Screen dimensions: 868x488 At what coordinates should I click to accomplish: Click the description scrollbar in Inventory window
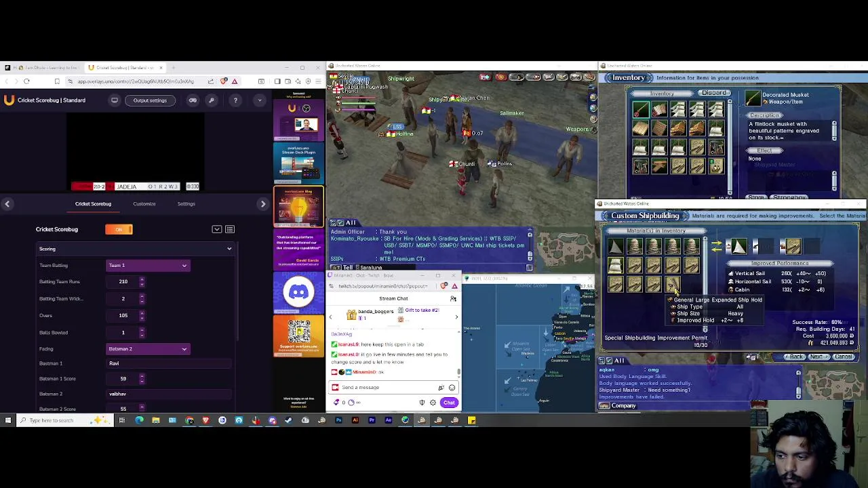[834, 131]
